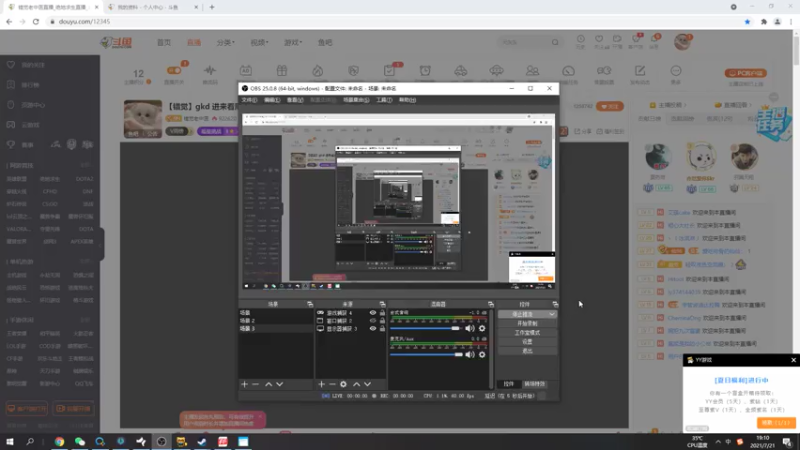This screenshot has width=800, height=450.
Task: Move the selected source up in OBS
Action: tap(356, 384)
